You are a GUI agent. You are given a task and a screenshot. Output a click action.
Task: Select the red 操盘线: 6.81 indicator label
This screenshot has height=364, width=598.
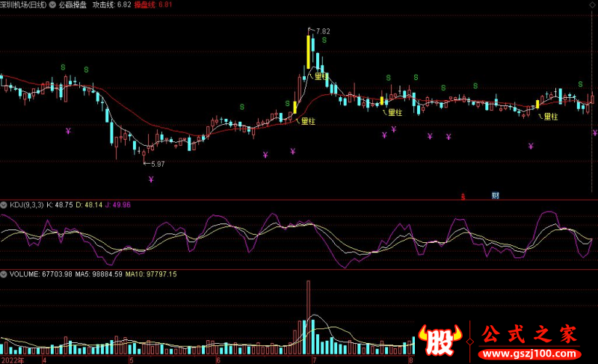coord(153,4)
